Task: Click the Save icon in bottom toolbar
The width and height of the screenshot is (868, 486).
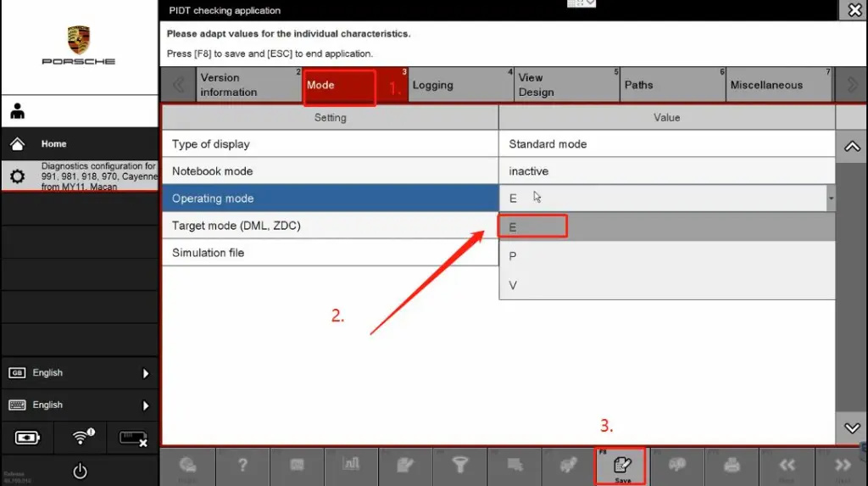Action: point(622,466)
